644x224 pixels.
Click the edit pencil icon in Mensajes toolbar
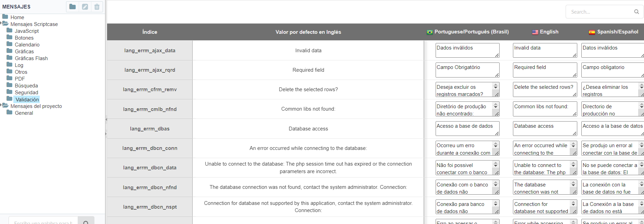(85, 6)
